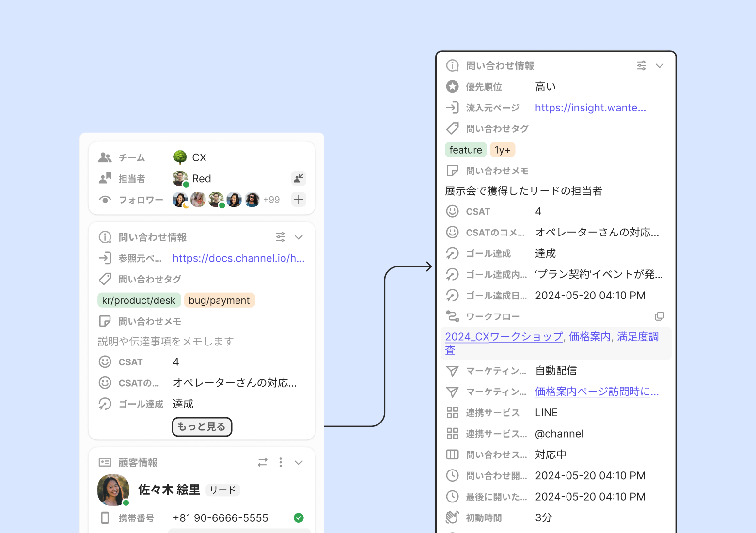Open the 価格案内ページ訪問時に... marketing link
The image size is (756, 533).
coord(597,392)
